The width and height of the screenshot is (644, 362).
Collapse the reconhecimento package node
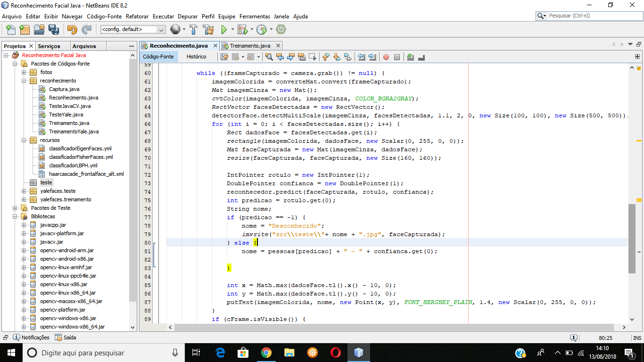24,81
